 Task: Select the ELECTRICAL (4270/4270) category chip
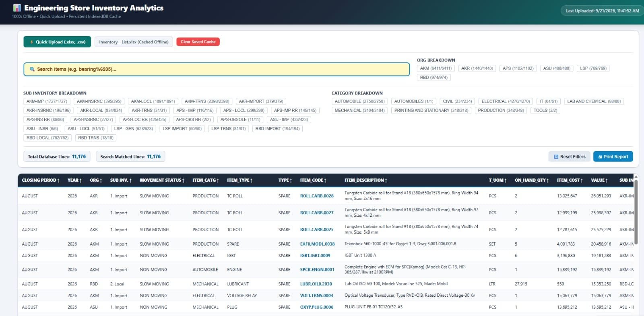[506, 101]
